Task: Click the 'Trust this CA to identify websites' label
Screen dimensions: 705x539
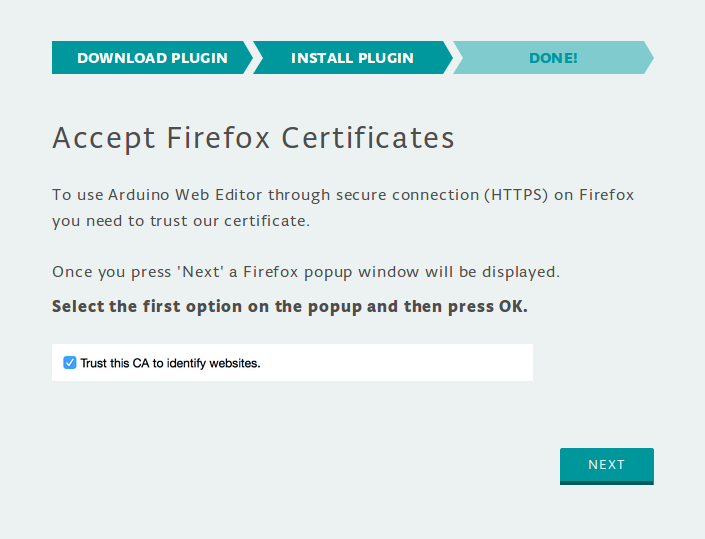Action: click(x=170, y=363)
